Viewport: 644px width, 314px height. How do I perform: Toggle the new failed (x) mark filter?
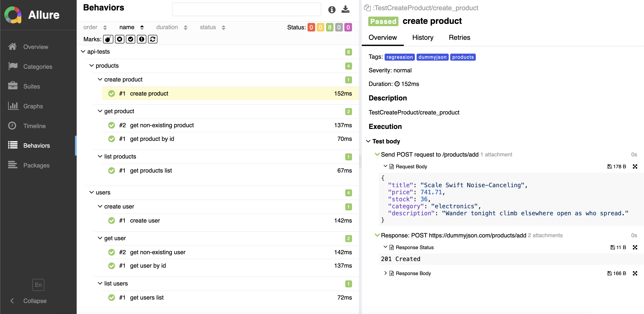[119, 39]
